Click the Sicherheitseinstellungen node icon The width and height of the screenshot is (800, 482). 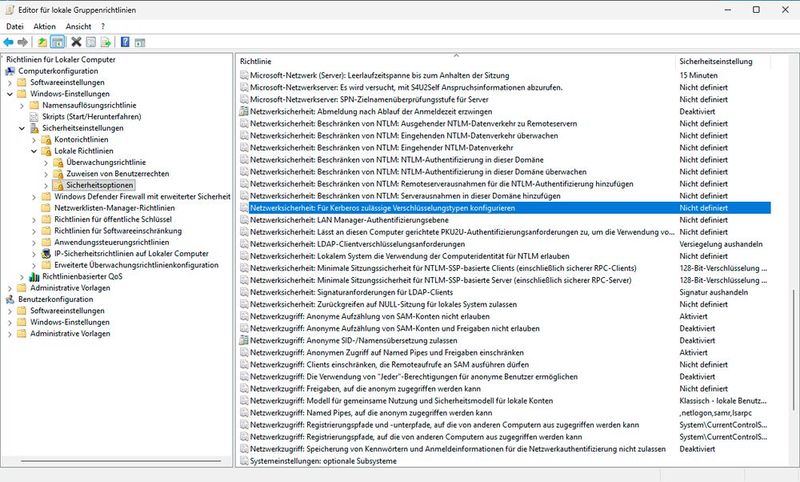[x=34, y=128]
